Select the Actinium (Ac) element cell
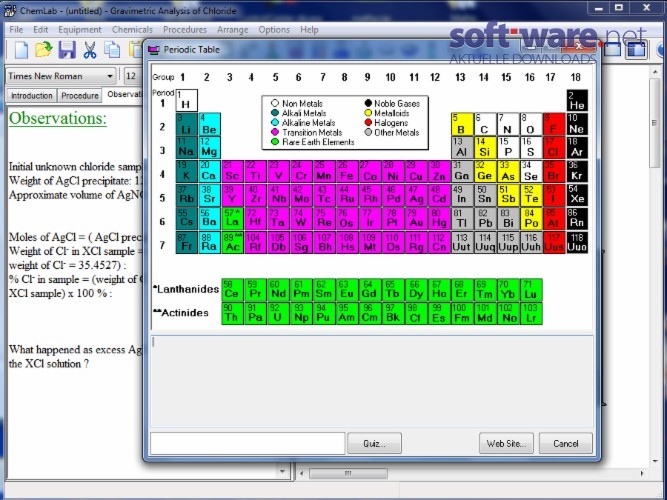Viewport: 667px width, 500px height. point(232,243)
